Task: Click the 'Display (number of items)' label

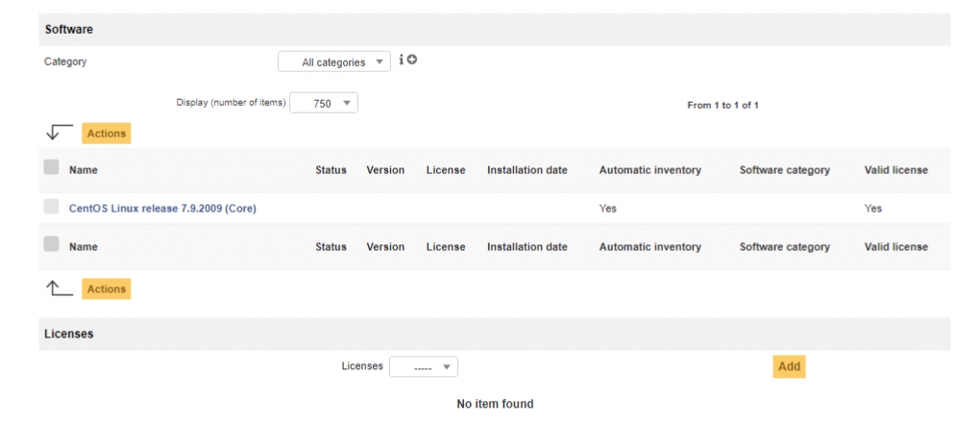Action: 231,103
